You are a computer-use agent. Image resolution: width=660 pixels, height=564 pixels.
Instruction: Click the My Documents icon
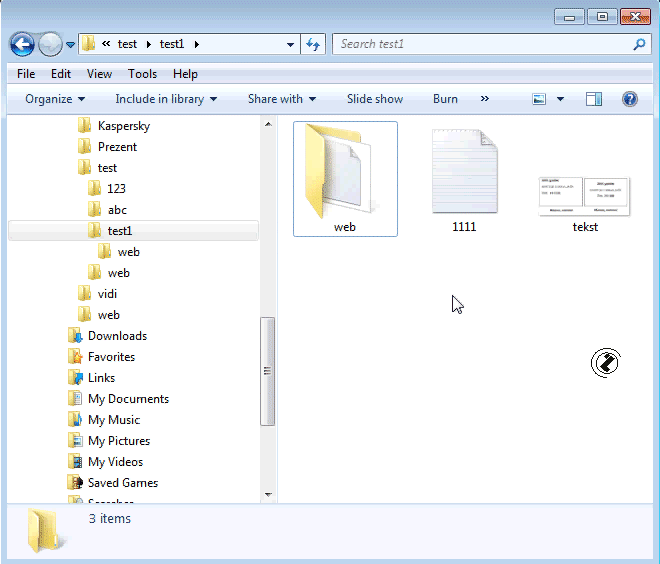click(x=75, y=399)
